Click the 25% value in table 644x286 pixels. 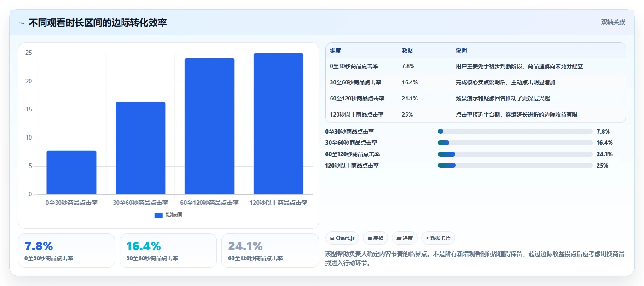(x=407, y=115)
